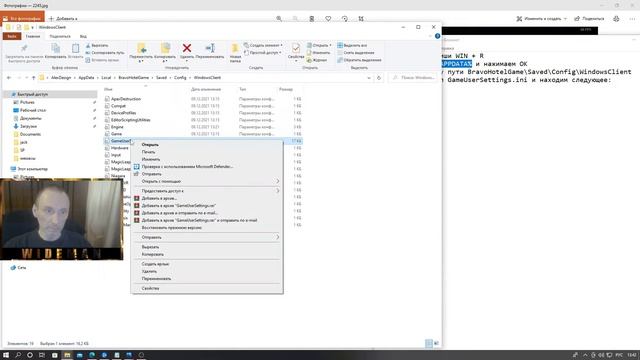This screenshot has height=360, width=640.
Task: Choose Microsoft Defender scan in context menu
Action: (x=187, y=167)
